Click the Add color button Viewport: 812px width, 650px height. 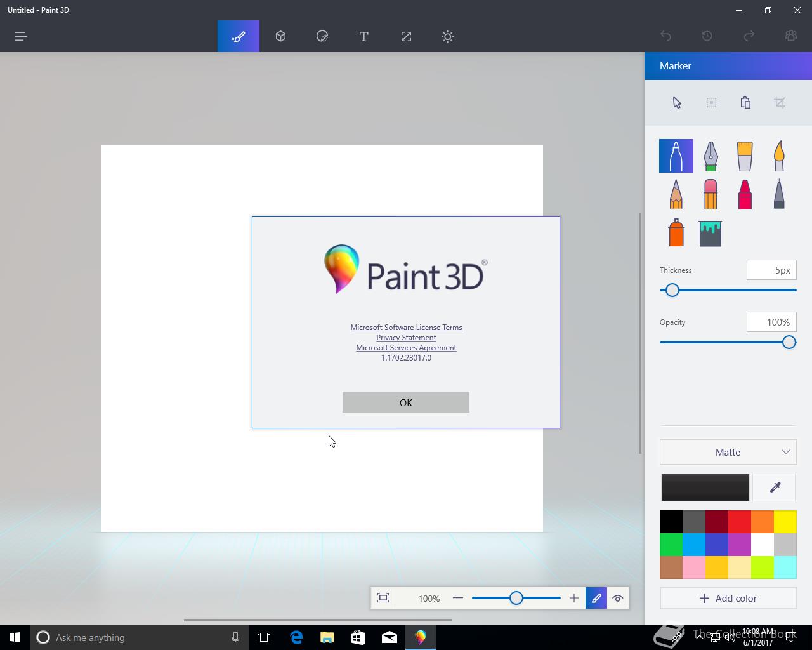[728, 598]
